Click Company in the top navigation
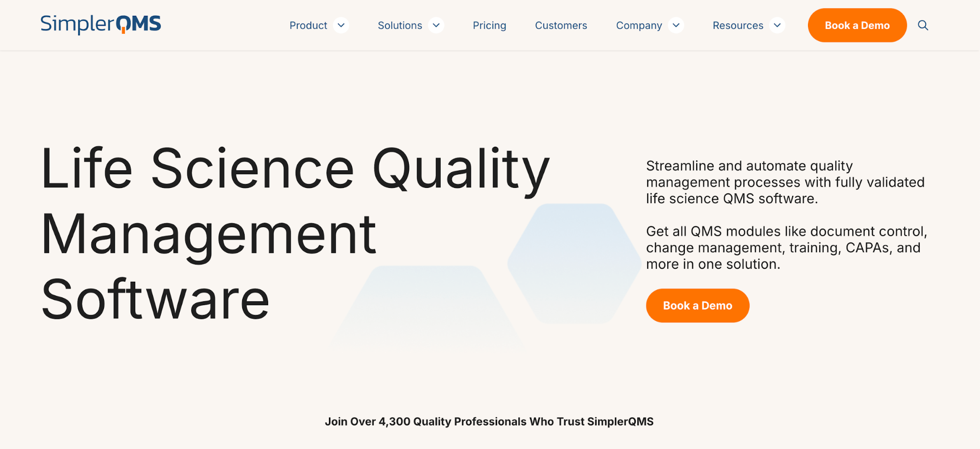 [x=638, y=25]
